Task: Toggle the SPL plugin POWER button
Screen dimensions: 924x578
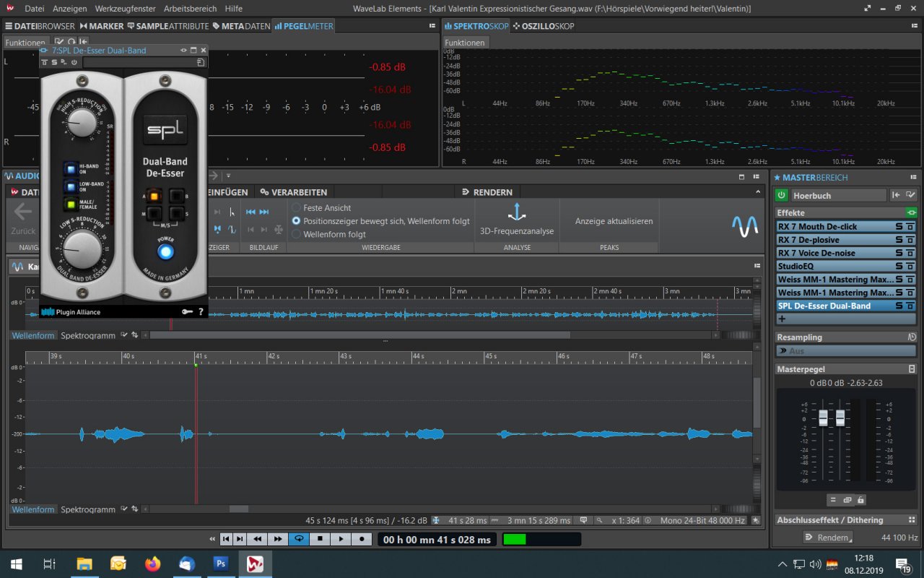Action: pyautogui.click(x=166, y=251)
